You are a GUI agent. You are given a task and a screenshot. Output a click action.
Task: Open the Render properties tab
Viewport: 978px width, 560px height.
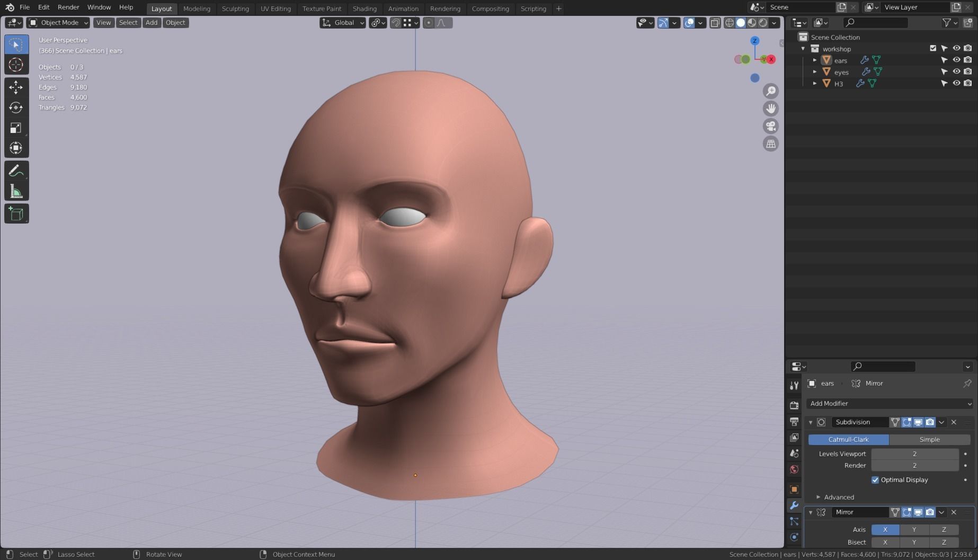click(x=794, y=405)
